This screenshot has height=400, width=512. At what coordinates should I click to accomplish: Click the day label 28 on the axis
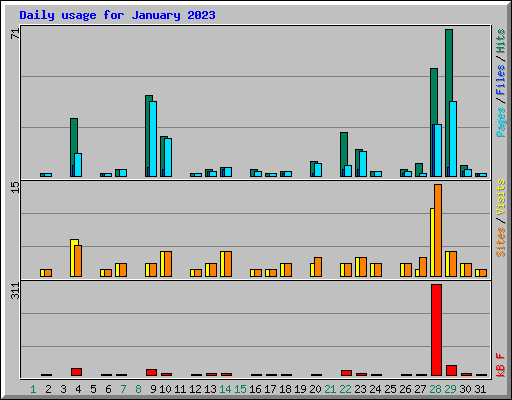[x=435, y=389]
